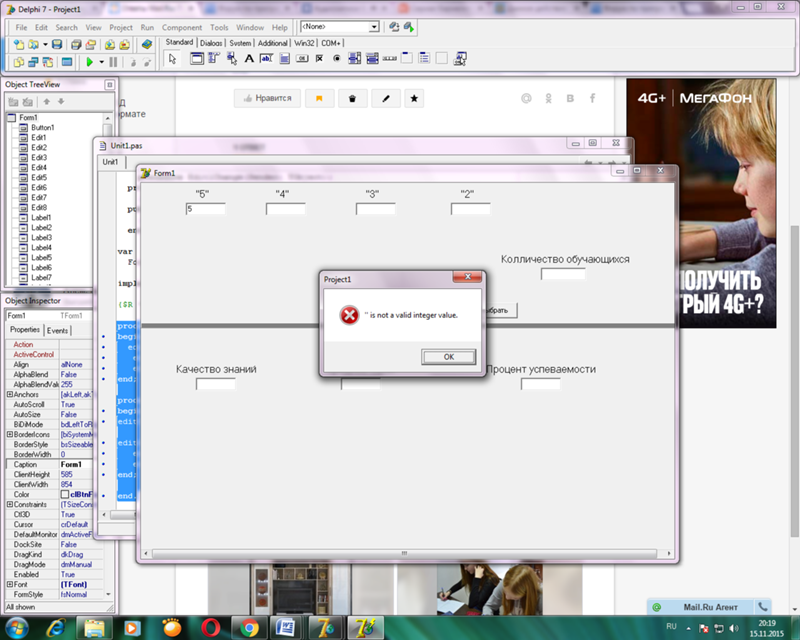Select the CheckBox component in palette

[319, 59]
